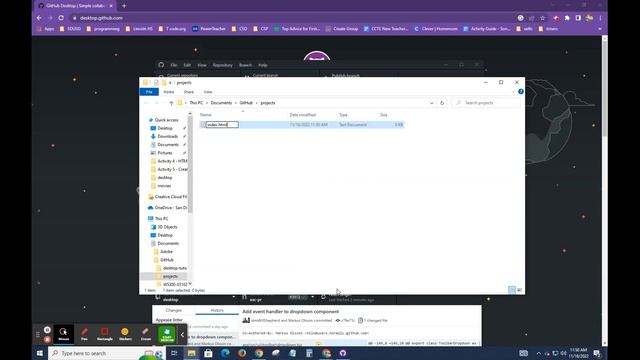This screenshot has width=640, height=360.
Task: Open the Home ribbon tab
Action: coord(169,92)
